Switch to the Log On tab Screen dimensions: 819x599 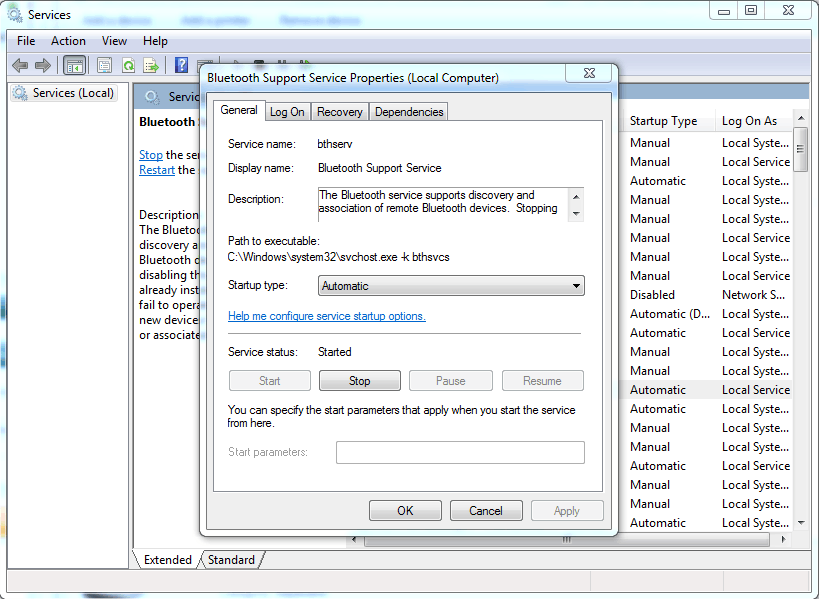(x=287, y=112)
